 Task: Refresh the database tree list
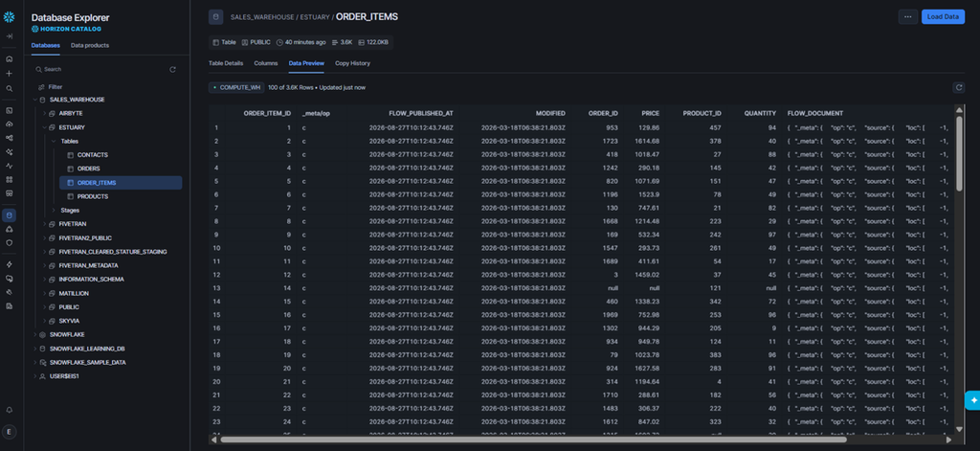[172, 70]
